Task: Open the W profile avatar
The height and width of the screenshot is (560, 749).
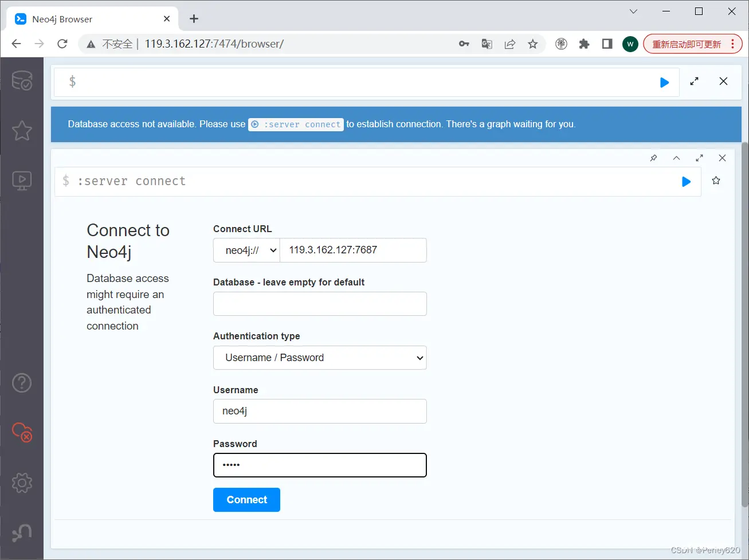Action: (x=630, y=44)
